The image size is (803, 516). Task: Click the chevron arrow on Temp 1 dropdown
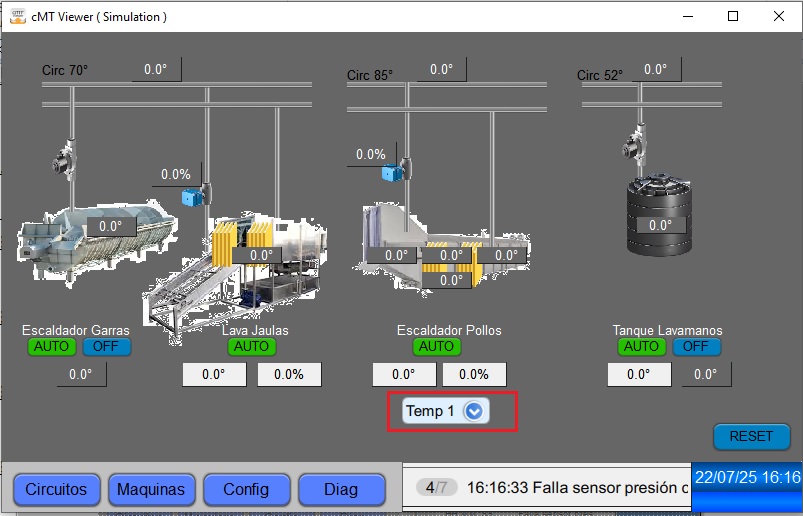pos(474,411)
